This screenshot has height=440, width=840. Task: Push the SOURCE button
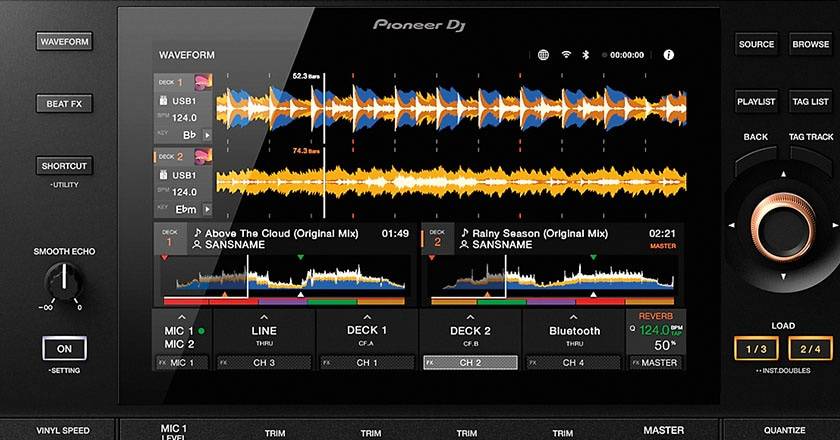coord(756,44)
